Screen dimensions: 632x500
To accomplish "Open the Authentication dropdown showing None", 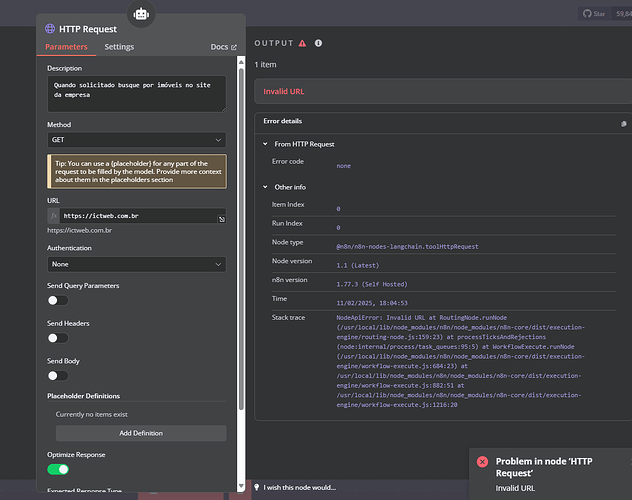I will [137, 264].
